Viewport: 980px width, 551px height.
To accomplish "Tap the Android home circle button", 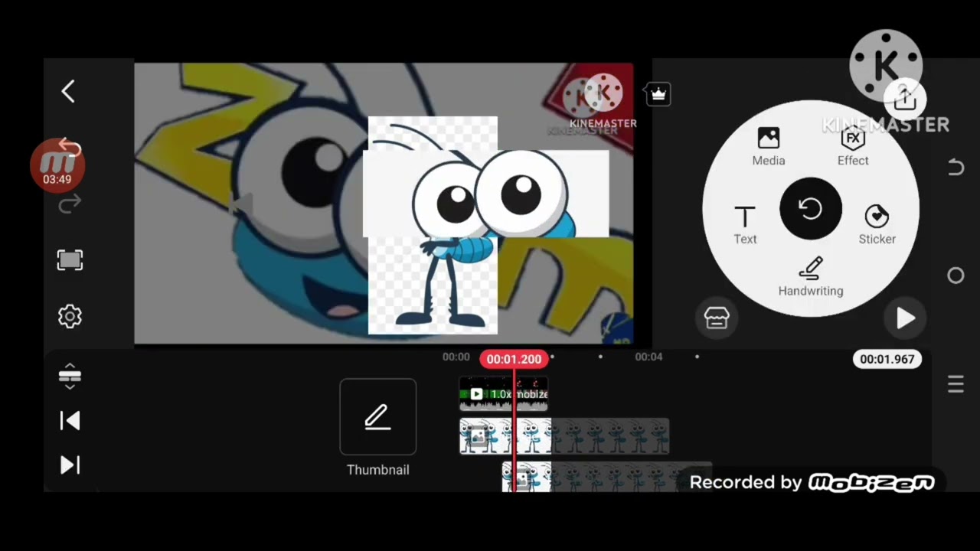I will [955, 275].
